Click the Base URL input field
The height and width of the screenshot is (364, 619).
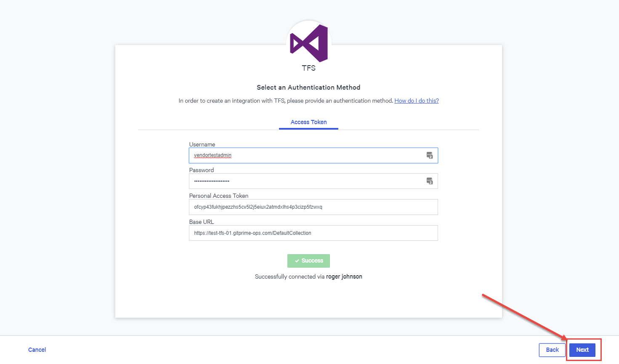pyautogui.click(x=313, y=233)
